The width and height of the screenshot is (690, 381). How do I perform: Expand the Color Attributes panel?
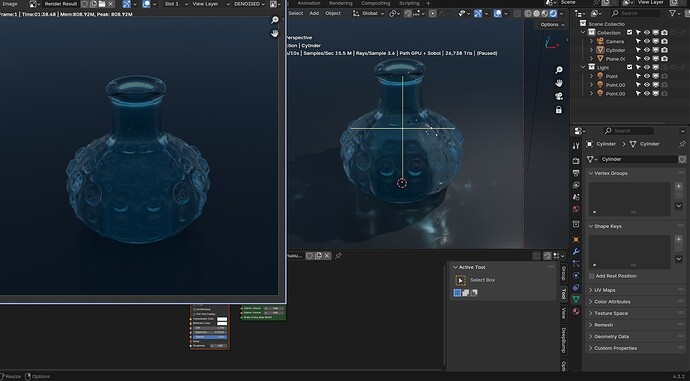tap(591, 302)
